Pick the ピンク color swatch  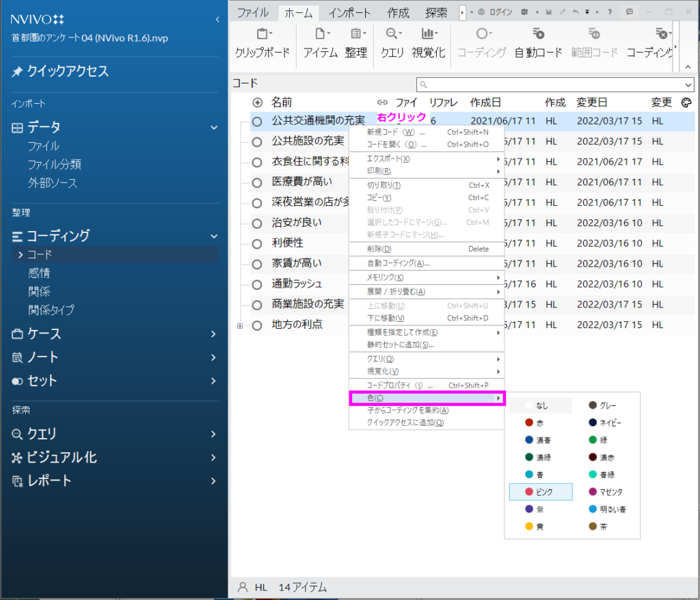click(541, 491)
